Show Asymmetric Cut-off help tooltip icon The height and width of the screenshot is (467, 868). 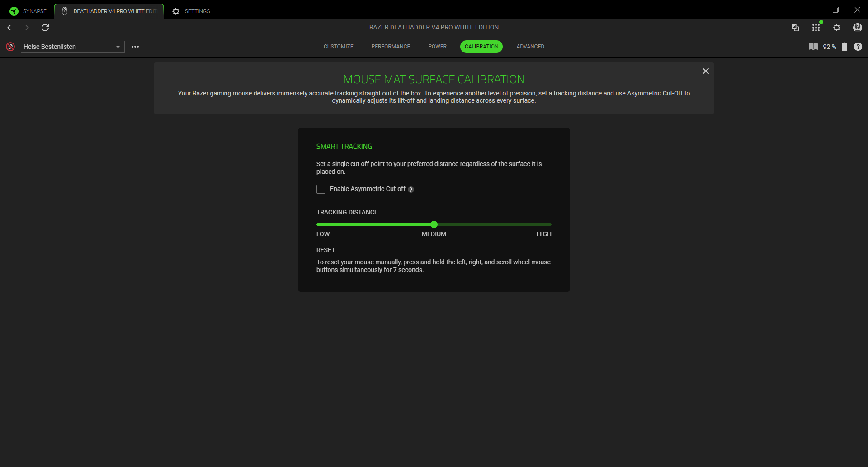[x=411, y=190]
